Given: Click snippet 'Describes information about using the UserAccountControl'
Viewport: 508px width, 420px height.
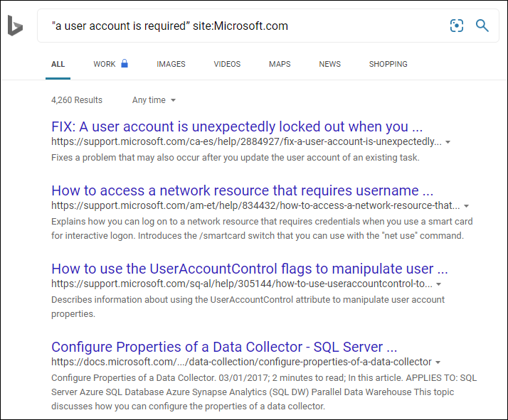Looking at the screenshot, I should point(248,306).
